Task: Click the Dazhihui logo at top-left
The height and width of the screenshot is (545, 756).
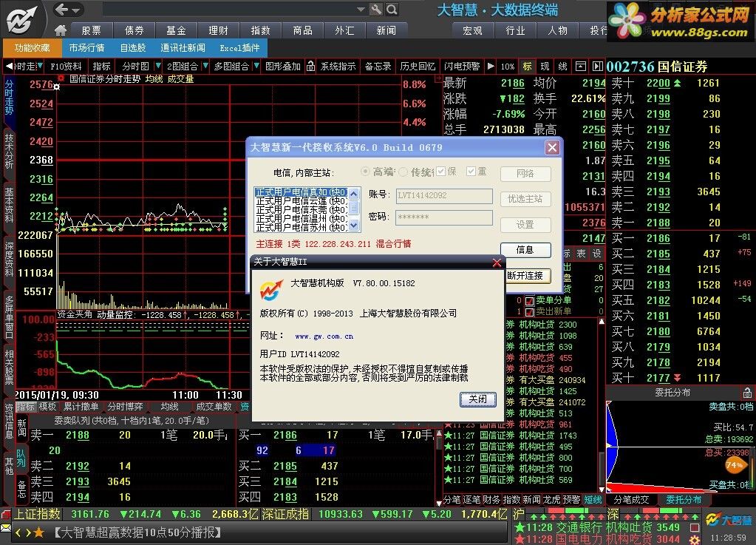Action: [22, 19]
